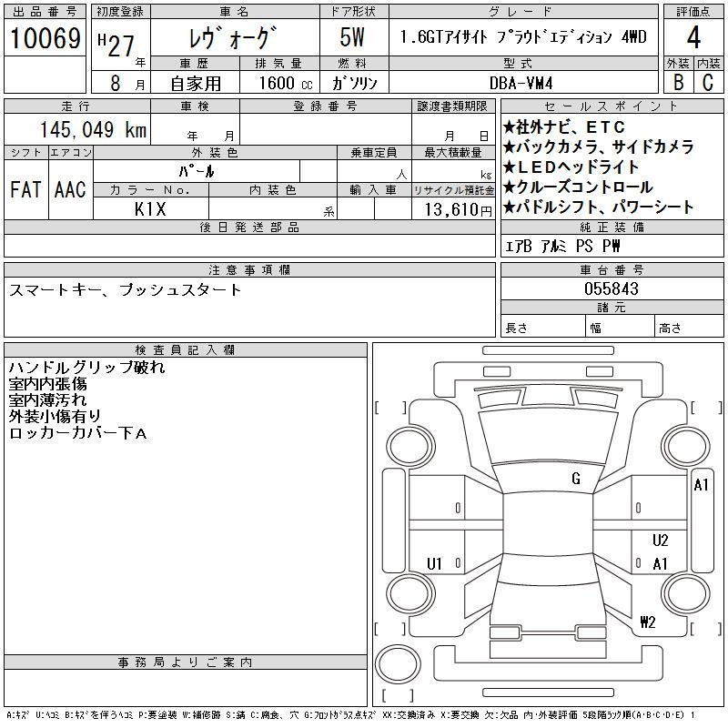
Task: Click the G windshield marker on car diagram
Action: pos(575,479)
